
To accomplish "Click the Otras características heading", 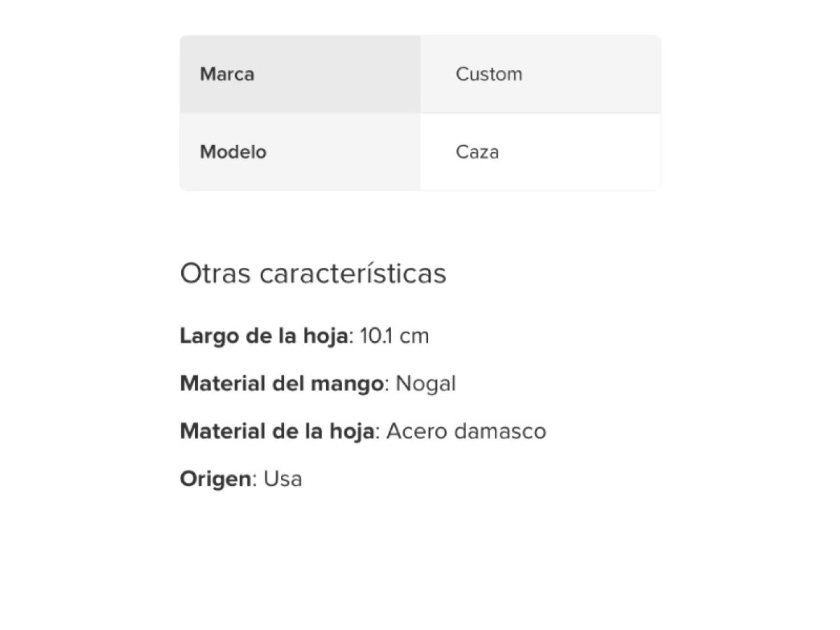I will click(x=313, y=274).
